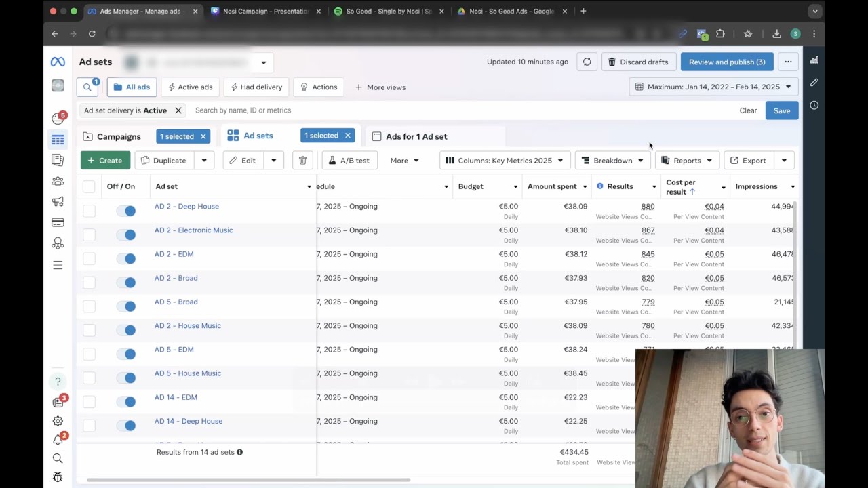Open the edit pencil icon on right rail
868x488 pixels.
[814, 82]
